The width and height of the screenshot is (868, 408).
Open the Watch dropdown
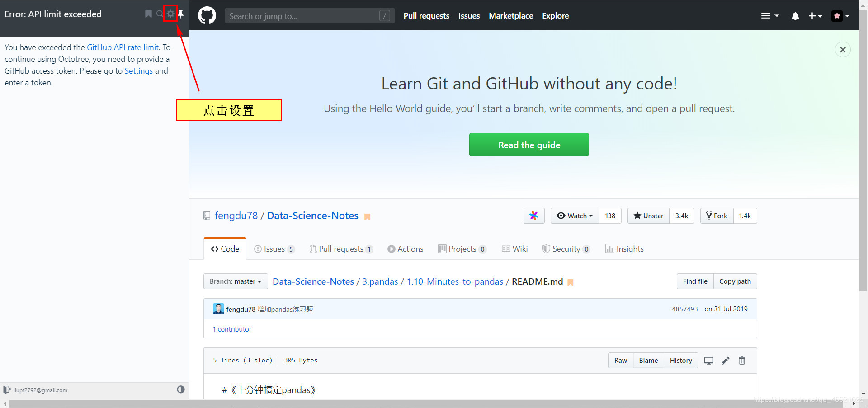[575, 216]
